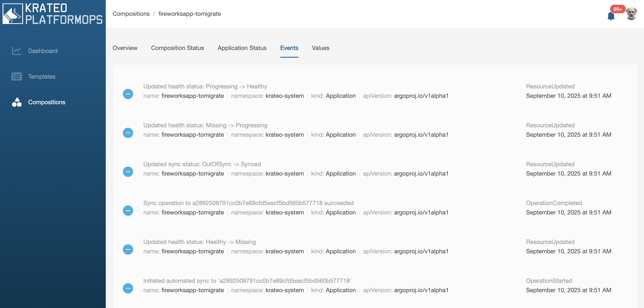This screenshot has height=308, width=644.
Task: Switch to the Values tab
Action: tap(320, 48)
